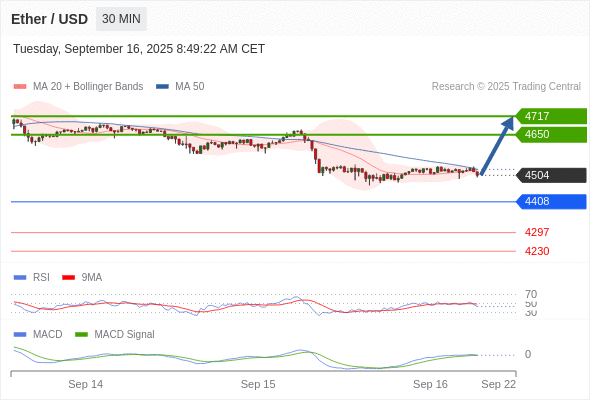Click the Ether / USD chart title

(50, 19)
